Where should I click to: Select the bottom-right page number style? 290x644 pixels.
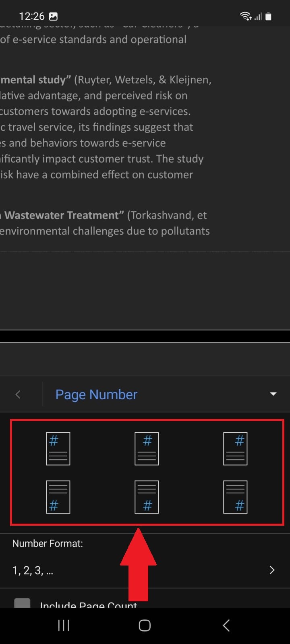pyautogui.click(x=235, y=497)
